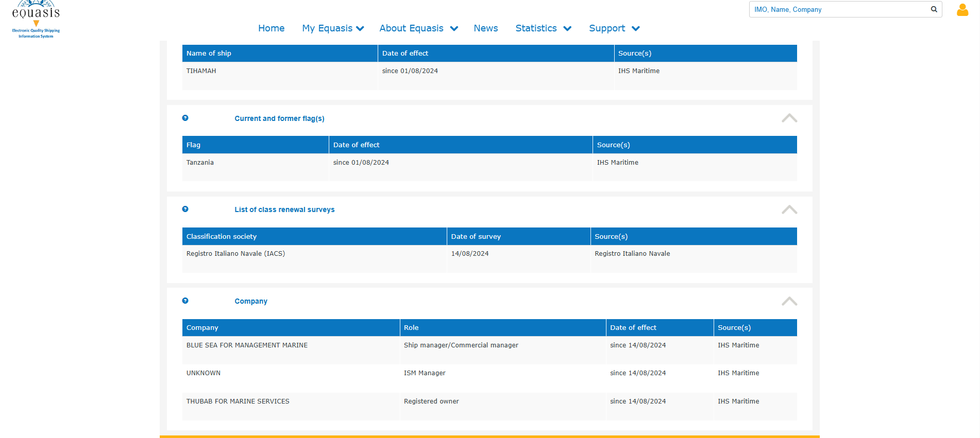Expand the Statistics dropdown menu

click(543, 28)
